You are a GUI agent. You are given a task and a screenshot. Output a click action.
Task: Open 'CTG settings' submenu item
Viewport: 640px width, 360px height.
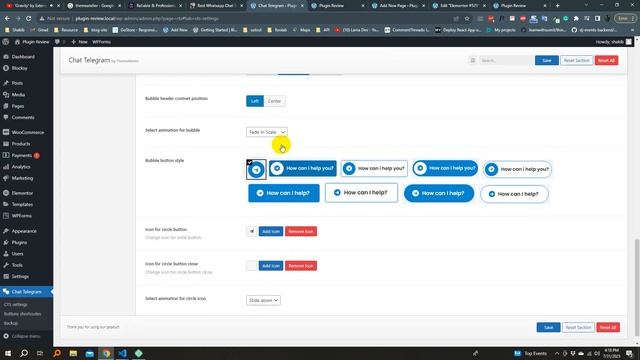pos(16,304)
